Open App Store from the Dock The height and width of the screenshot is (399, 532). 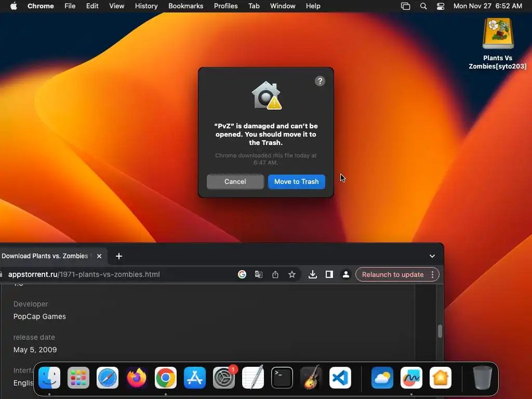click(195, 378)
